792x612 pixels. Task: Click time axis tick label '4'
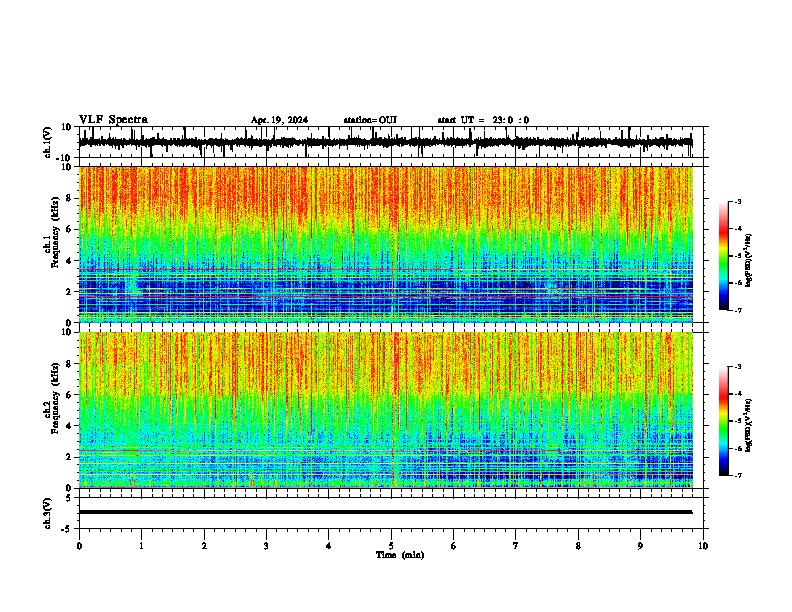[x=328, y=546]
